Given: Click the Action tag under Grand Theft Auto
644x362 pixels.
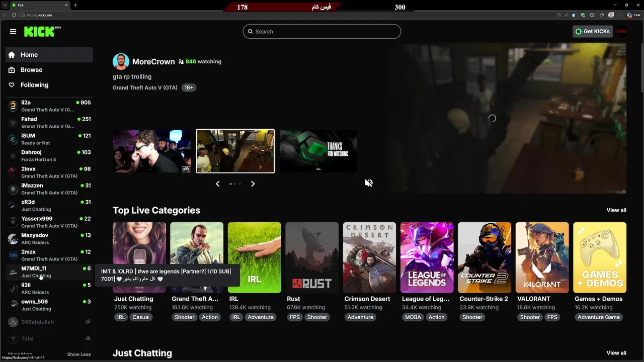Looking at the screenshot, I should tap(210, 317).
